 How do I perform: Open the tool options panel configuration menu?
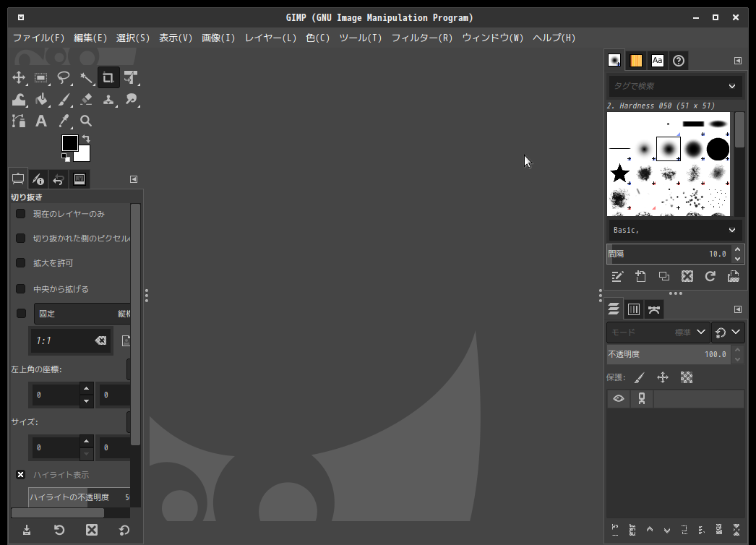pyautogui.click(x=134, y=179)
